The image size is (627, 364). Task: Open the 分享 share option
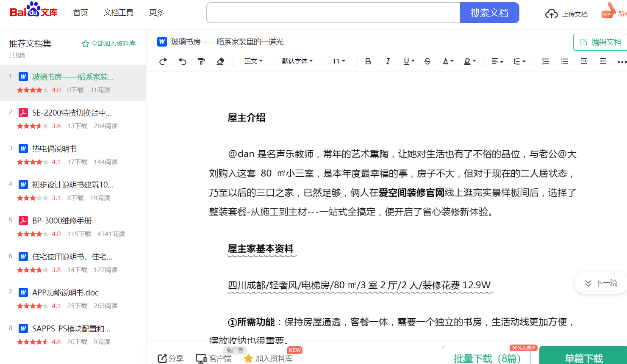point(170,358)
